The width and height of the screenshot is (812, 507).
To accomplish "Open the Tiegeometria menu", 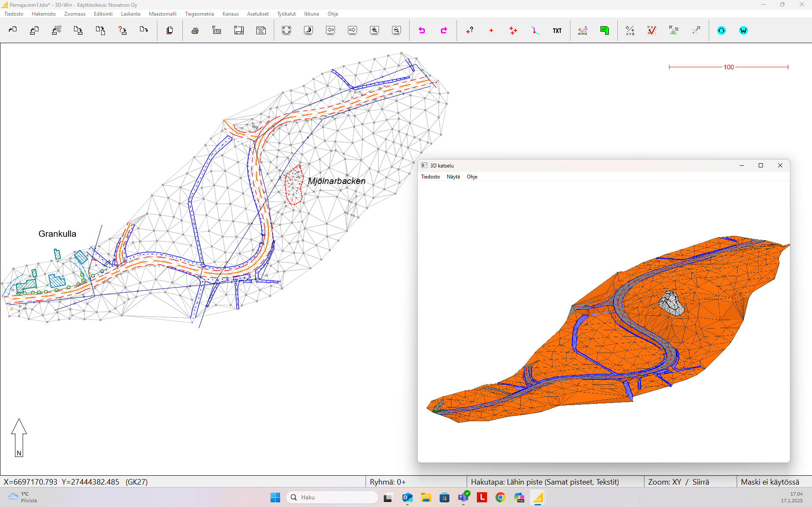I will 199,14.
